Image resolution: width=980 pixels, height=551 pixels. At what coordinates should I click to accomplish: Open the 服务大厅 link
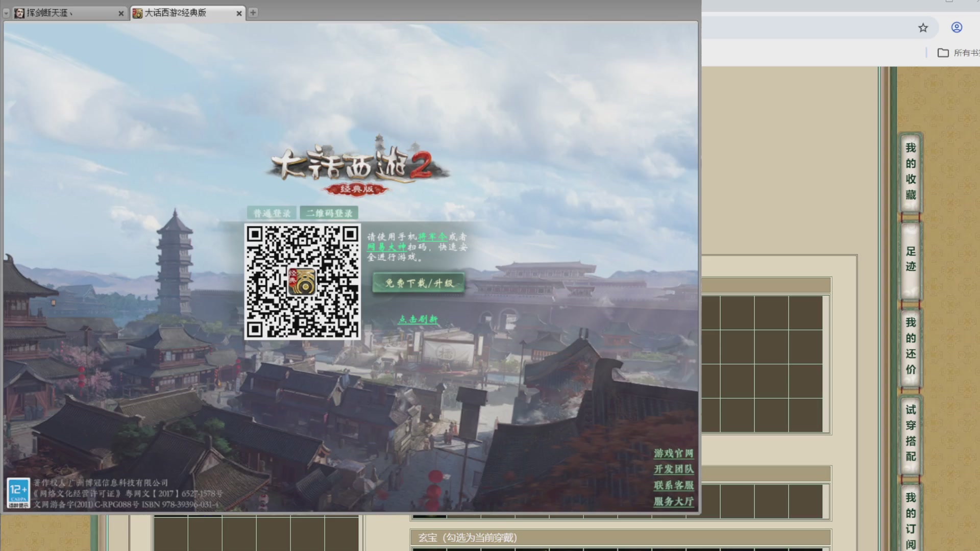pyautogui.click(x=673, y=502)
